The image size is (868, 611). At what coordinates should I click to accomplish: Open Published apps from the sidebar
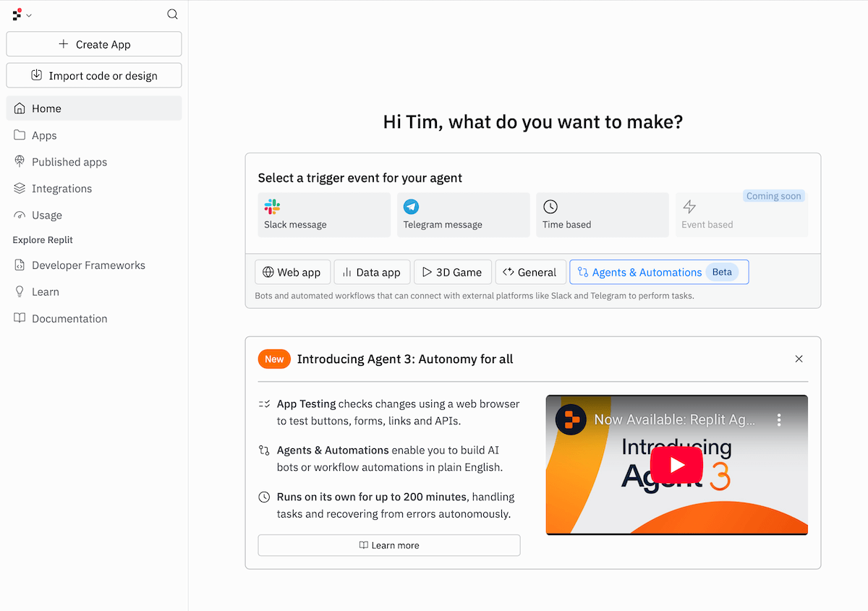click(69, 162)
